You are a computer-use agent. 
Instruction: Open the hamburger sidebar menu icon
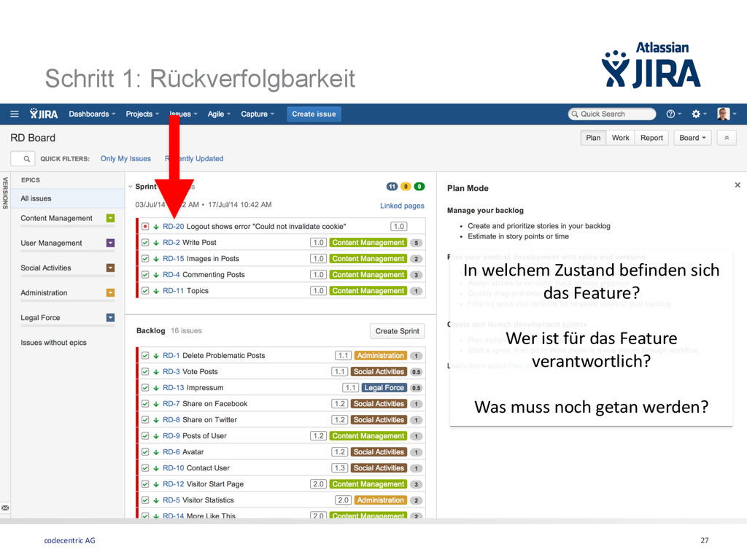[x=15, y=114]
